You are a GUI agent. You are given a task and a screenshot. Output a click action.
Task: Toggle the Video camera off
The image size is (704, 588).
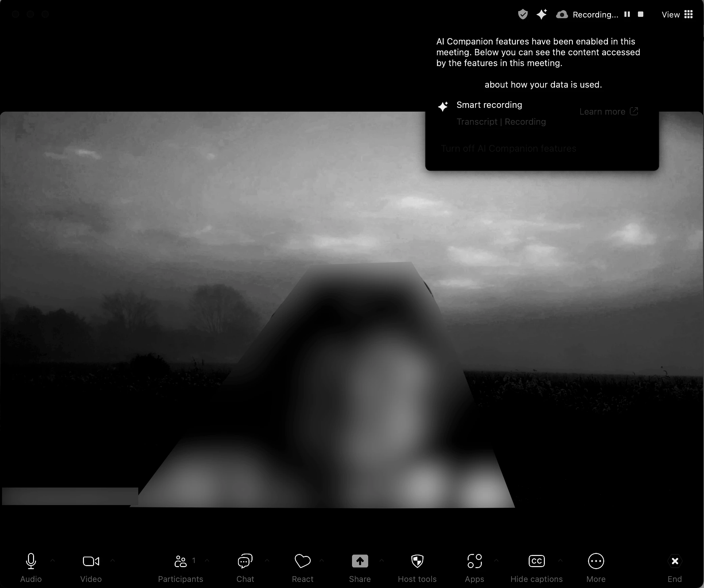91,562
